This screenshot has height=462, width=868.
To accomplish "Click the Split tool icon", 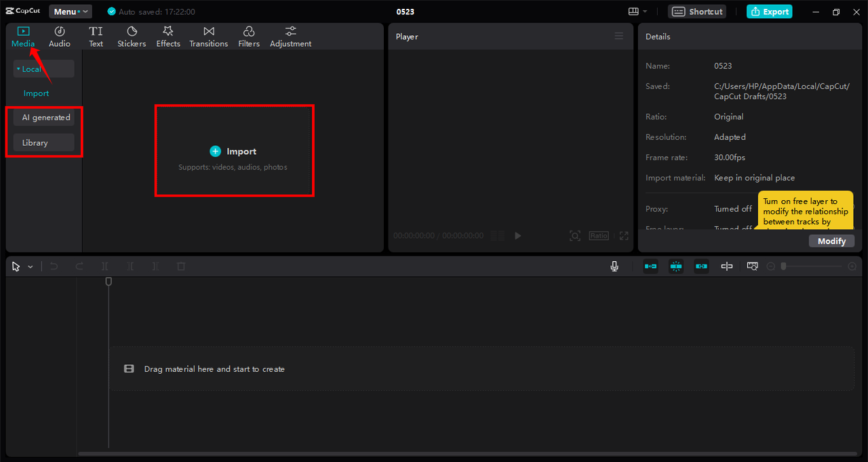I will click(x=104, y=267).
